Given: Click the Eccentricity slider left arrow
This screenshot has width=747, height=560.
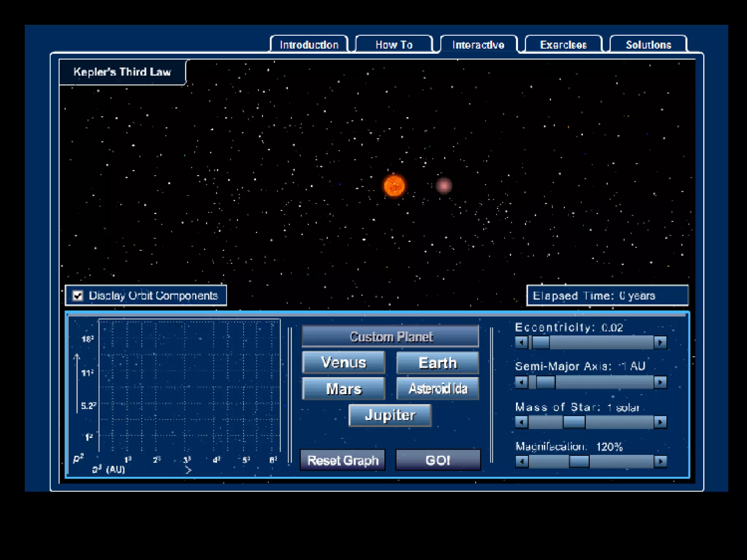Looking at the screenshot, I should 522,342.
